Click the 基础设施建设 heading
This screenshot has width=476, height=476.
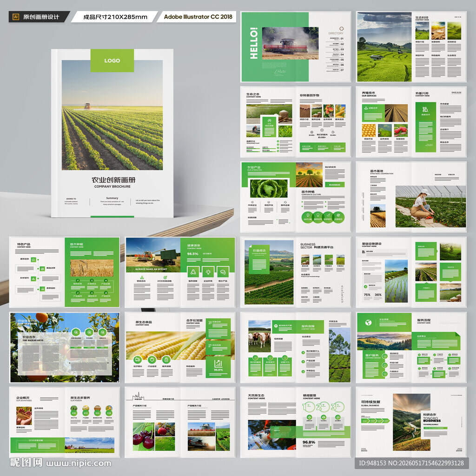371,244
